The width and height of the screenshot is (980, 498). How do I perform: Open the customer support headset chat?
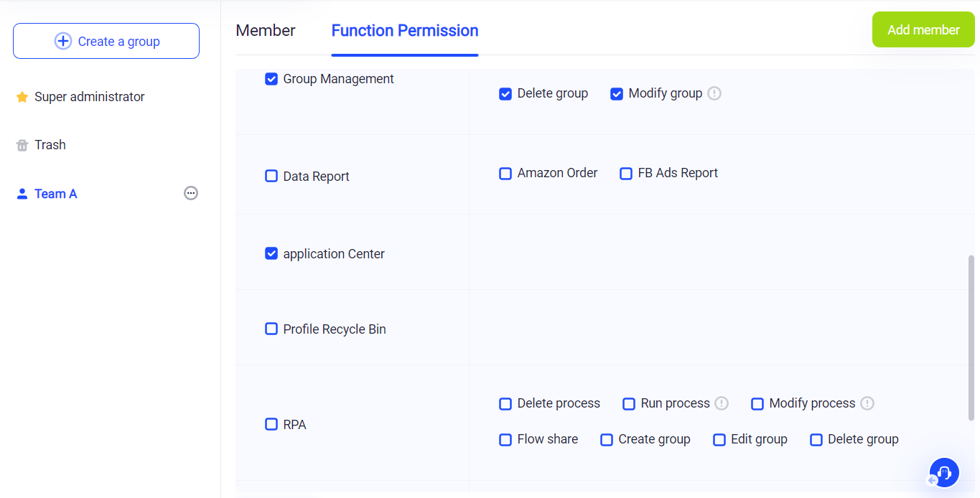tap(944, 473)
